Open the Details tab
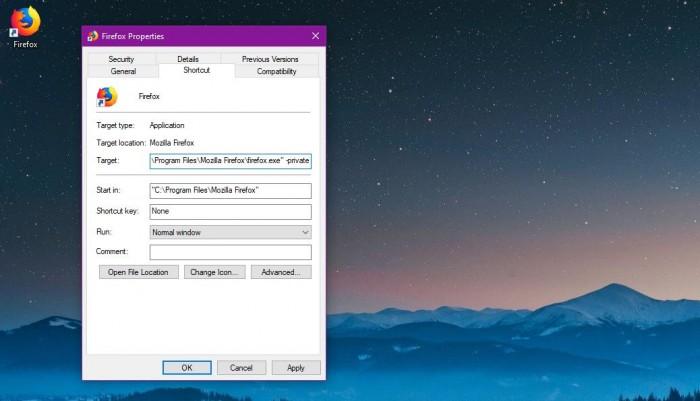 188,60
